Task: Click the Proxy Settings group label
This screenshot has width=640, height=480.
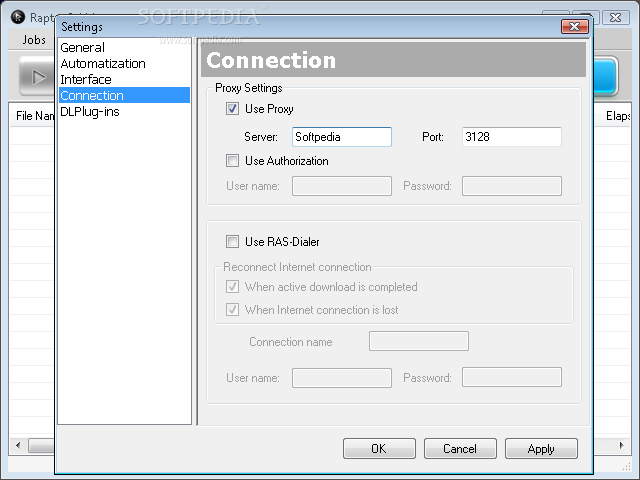Action: pos(249,88)
